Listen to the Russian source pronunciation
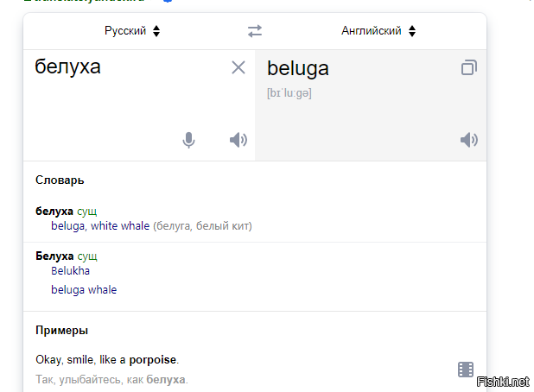This screenshot has height=392, width=534. click(x=238, y=140)
